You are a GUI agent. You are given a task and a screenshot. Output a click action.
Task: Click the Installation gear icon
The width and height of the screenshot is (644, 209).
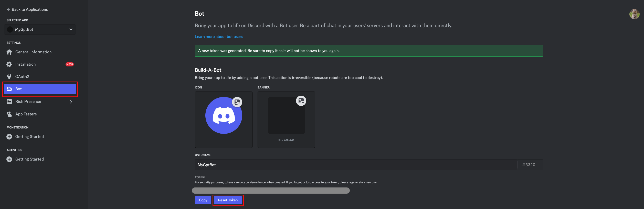[9, 64]
